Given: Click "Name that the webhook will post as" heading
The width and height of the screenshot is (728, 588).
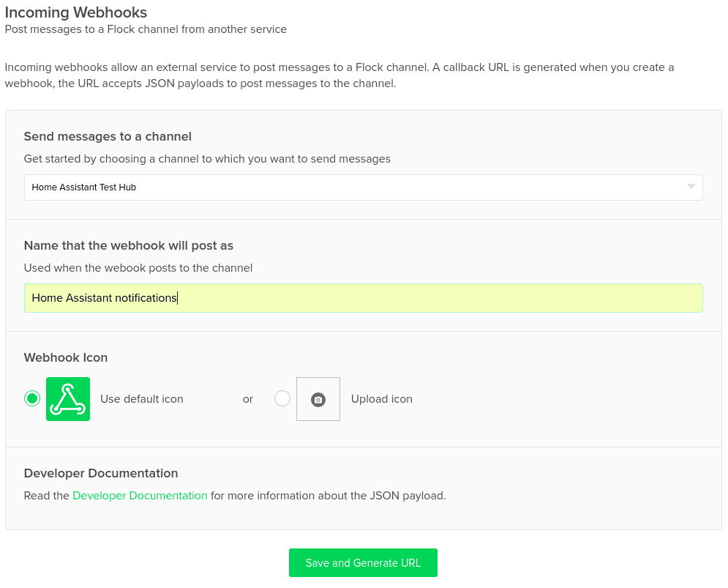Looking at the screenshot, I should (x=129, y=245).
